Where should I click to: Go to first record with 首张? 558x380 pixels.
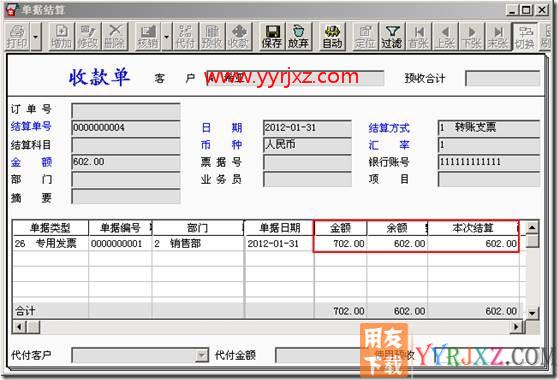[418, 36]
